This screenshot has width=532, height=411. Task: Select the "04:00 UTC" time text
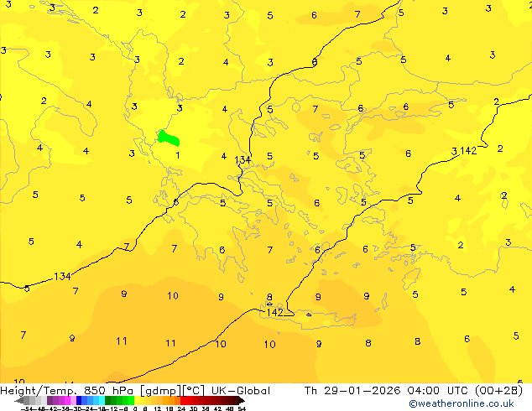pyautogui.click(x=438, y=390)
